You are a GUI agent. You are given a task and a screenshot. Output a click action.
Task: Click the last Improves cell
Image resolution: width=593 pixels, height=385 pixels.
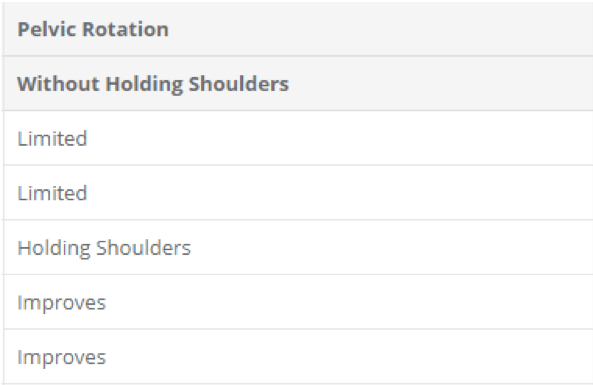298,357
